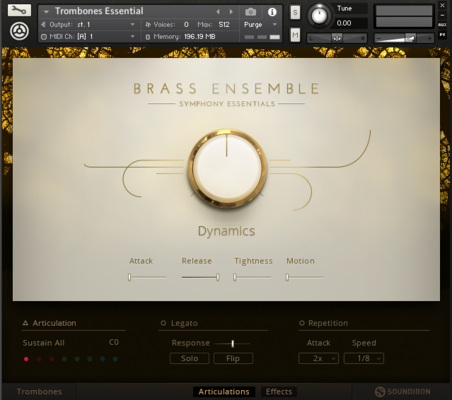This screenshot has width=452, height=400.
Task: Click the Repetition section heading
Action: [x=328, y=323]
